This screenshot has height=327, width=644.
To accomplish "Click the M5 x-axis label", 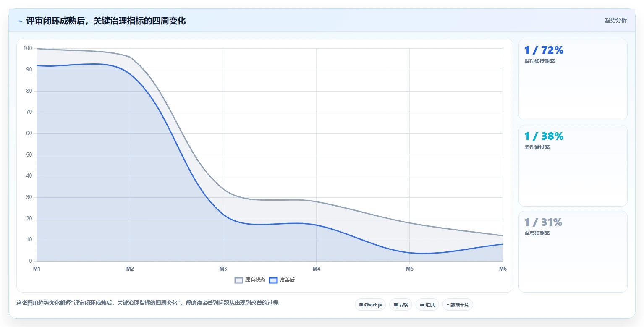I will point(409,269).
